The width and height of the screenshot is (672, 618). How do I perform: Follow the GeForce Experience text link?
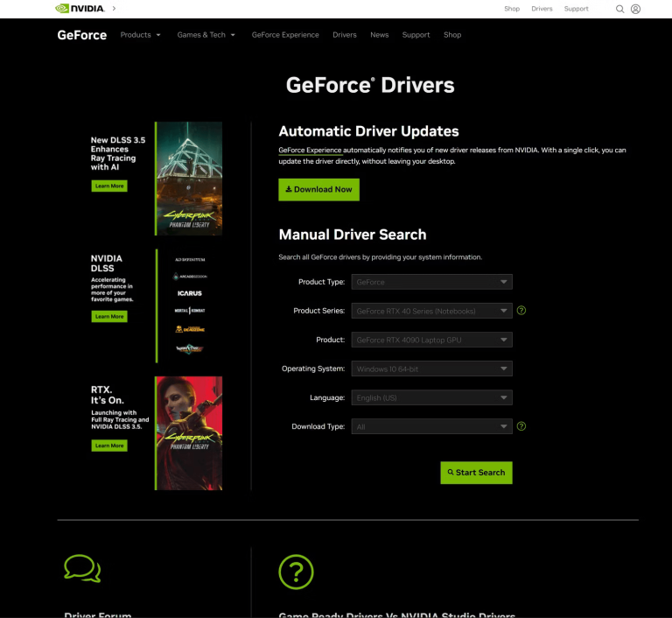(x=310, y=150)
